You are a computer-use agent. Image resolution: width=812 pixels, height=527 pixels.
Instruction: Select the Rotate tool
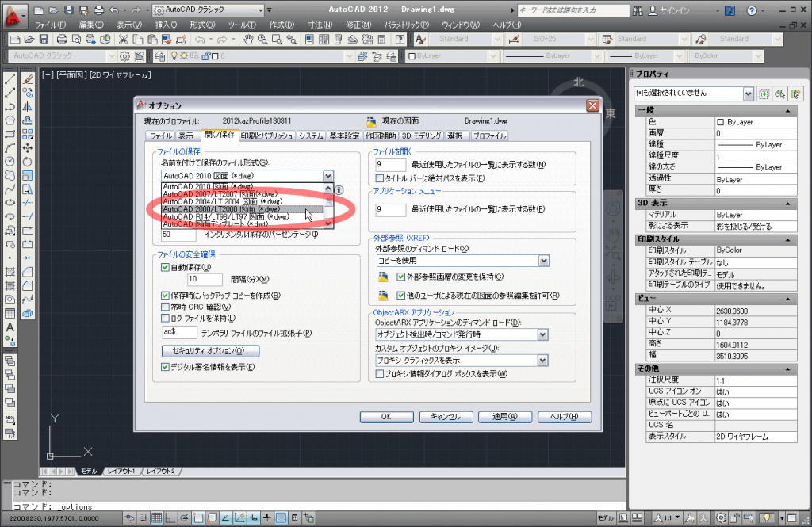point(28,162)
